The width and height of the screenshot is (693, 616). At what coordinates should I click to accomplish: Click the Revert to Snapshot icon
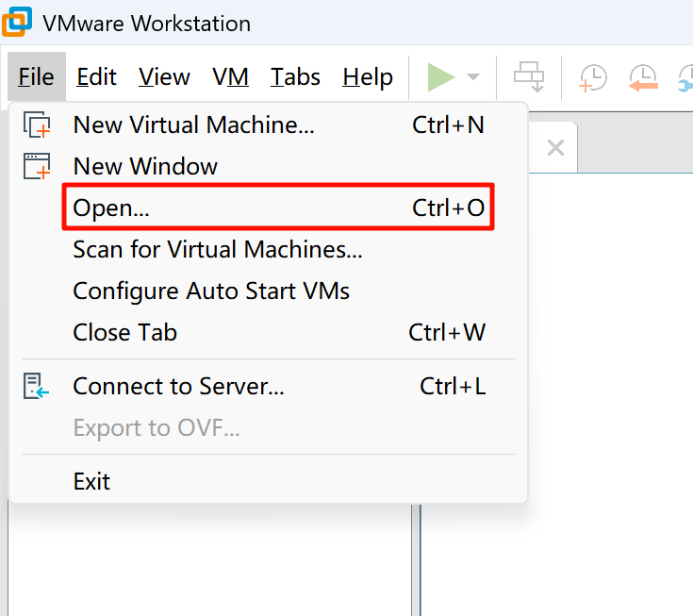(643, 78)
